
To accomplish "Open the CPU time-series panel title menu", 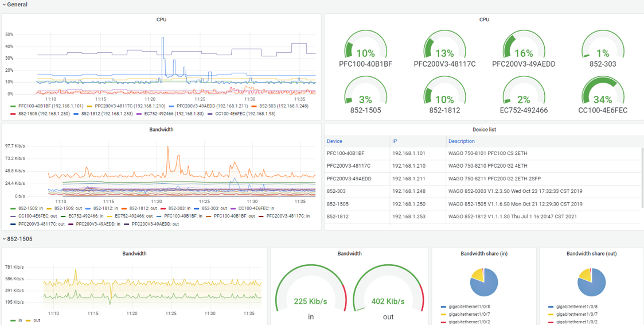I will coord(161,20).
